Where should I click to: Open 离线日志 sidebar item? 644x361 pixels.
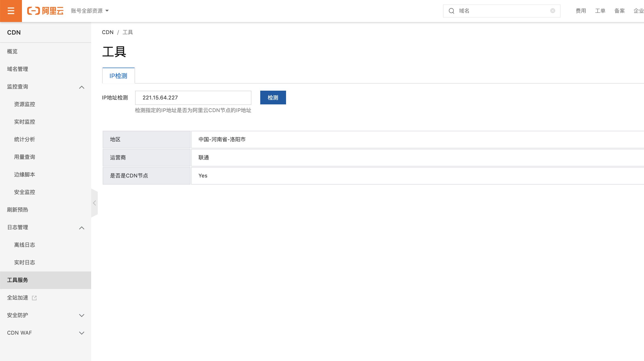pos(24,245)
